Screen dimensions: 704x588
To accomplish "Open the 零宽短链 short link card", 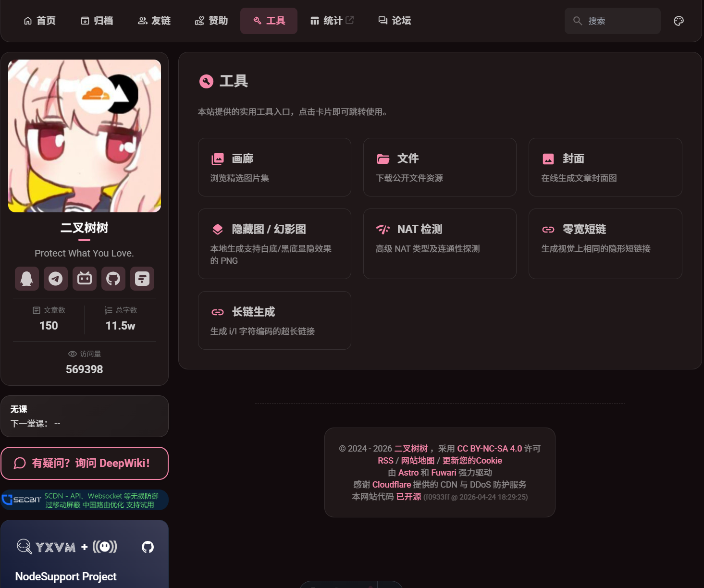I will pos(605,244).
